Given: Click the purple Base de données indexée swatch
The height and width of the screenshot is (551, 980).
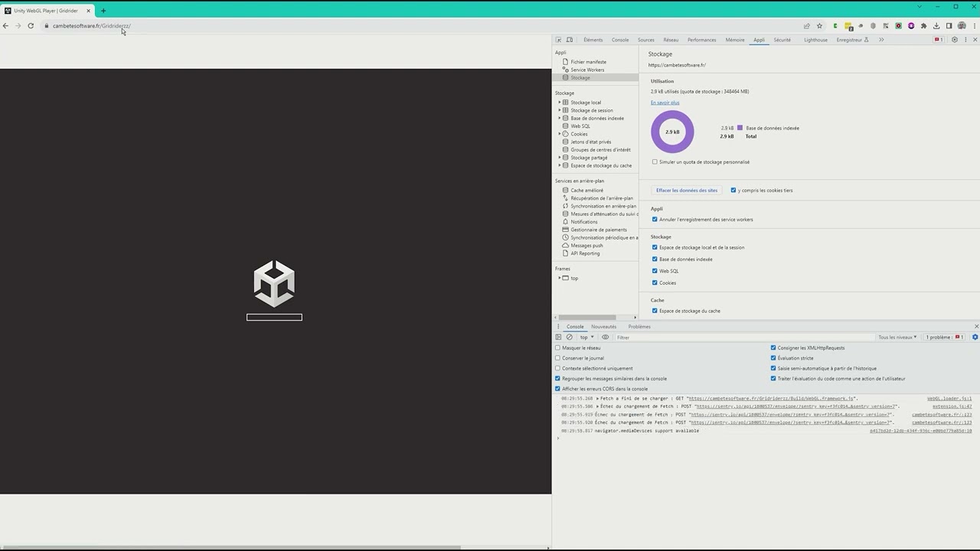Looking at the screenshot, I should point(740,128).
